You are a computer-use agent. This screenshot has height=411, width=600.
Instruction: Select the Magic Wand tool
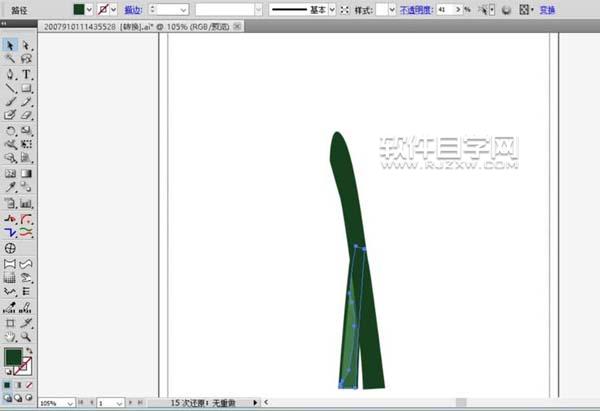tap(10, 59)
